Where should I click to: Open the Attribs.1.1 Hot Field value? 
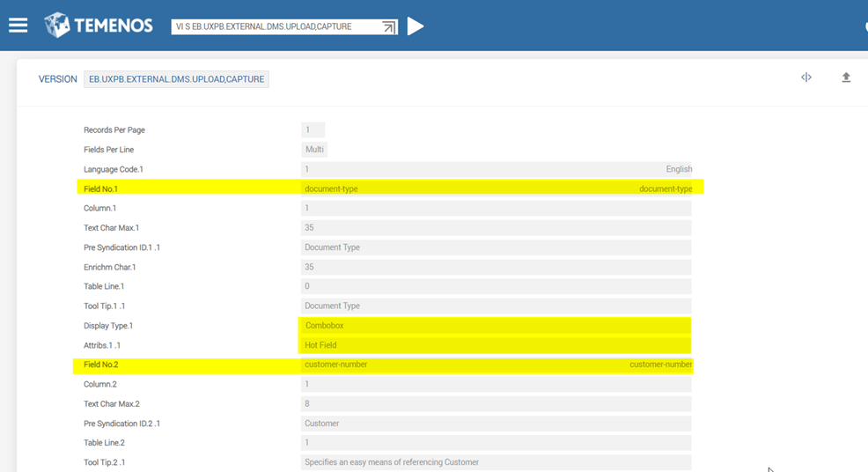click(x=495, y=345)
